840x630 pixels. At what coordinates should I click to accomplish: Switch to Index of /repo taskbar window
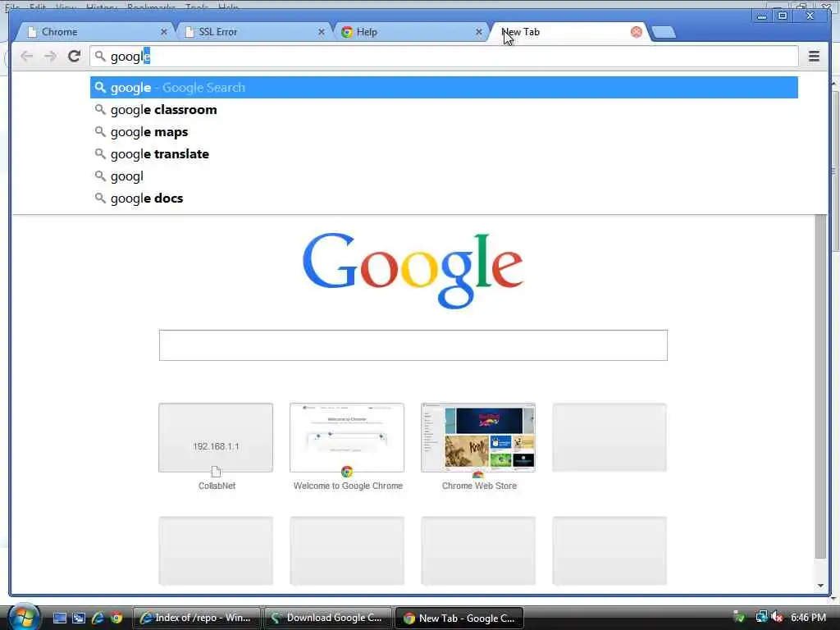[197, 618]
